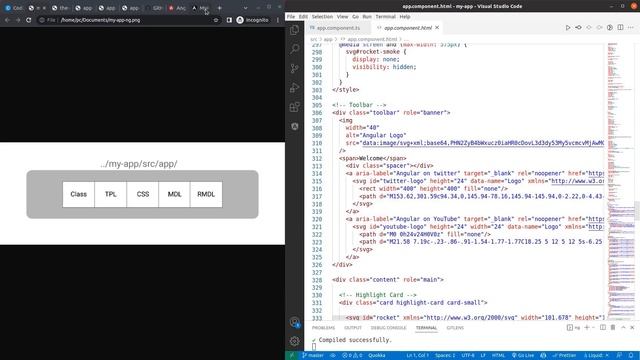Open the Selection menu in VS Code

[322, 17]
